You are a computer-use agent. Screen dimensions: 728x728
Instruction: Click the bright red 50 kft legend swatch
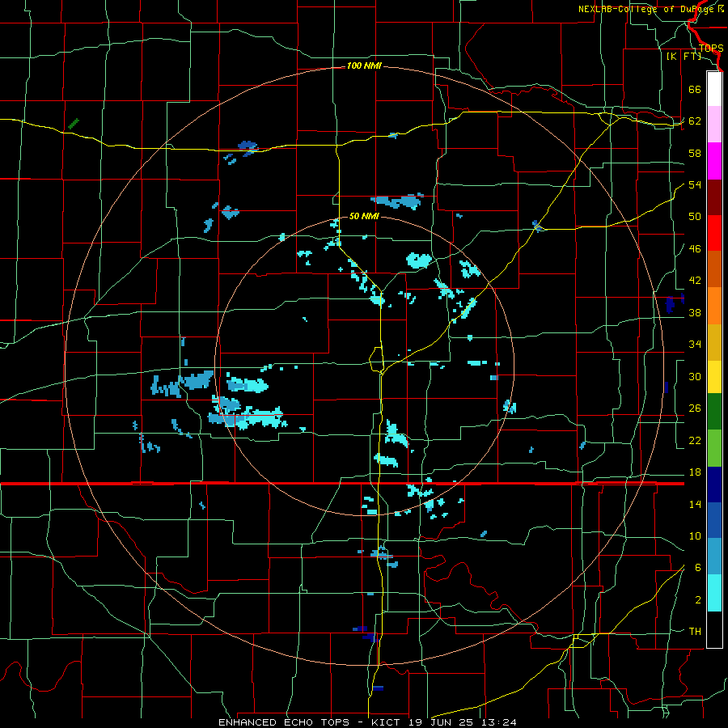tap(714, 233)
